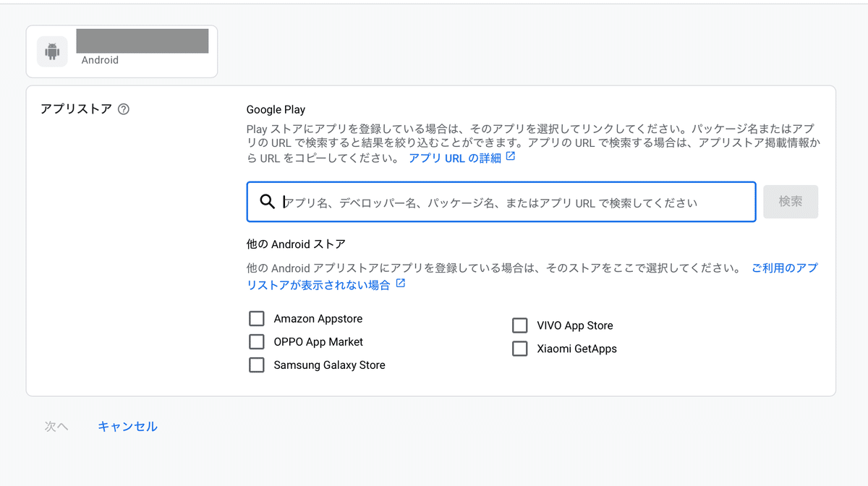This screenshot has width=868, height=486.
Task: Click the キャンセル button
Action: coord(127,427)
